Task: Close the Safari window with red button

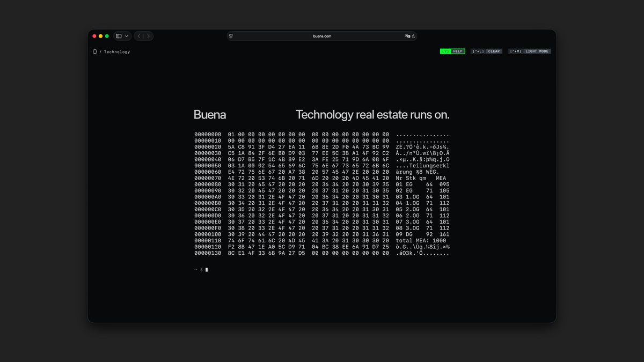Action: coord(94,36)
